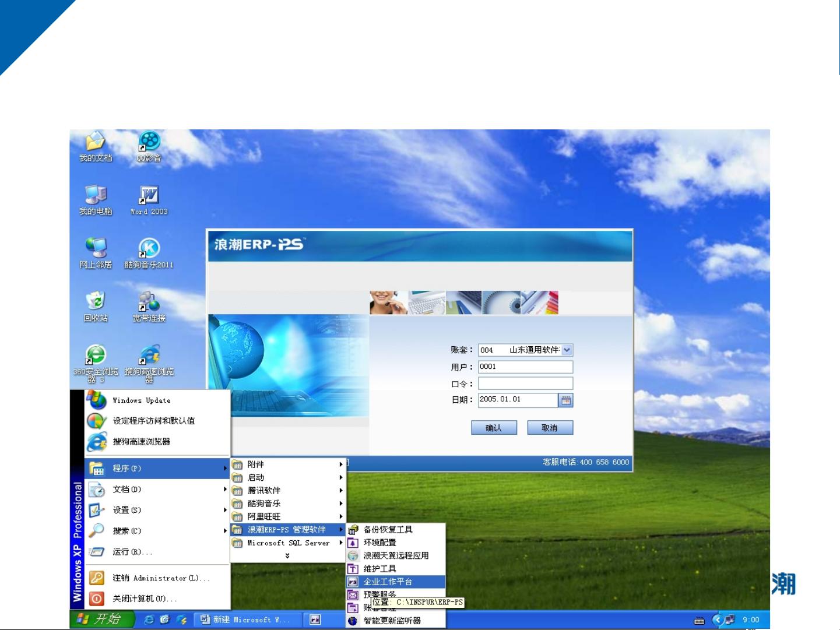The height and width of the screenshot is (630, 840).
Task: Launch the 酷狗音乐2011 desktop shortcut
Action: coord(149,253)
